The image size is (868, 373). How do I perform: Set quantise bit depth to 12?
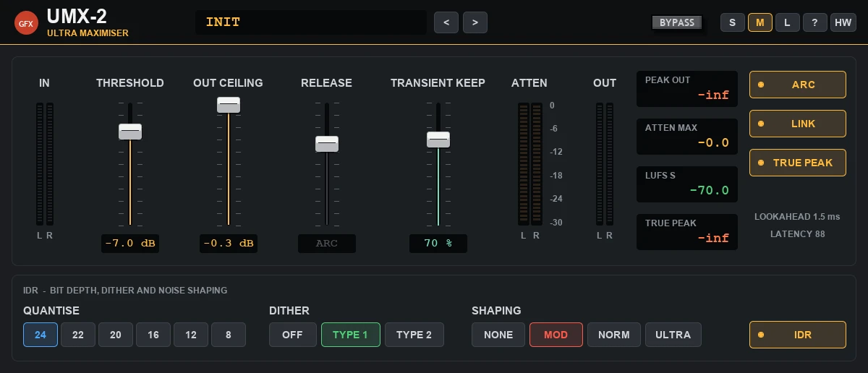click(x=191, y=335)
